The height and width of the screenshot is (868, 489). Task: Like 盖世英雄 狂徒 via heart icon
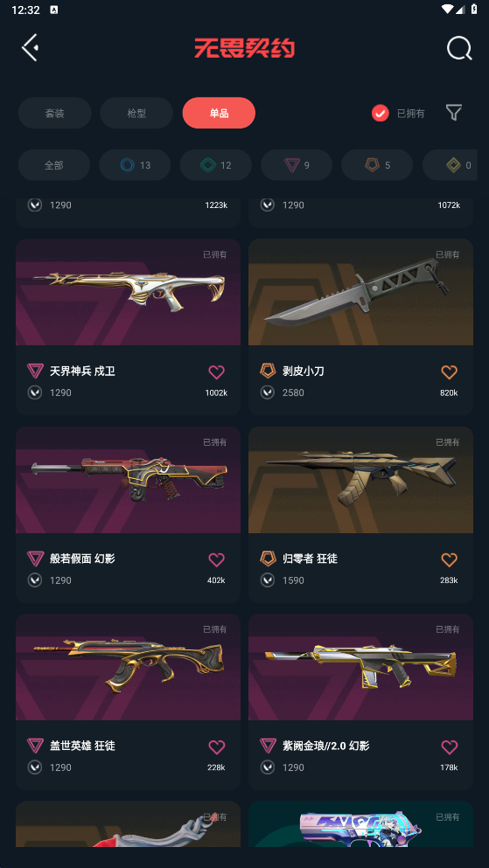pos(217,746)
